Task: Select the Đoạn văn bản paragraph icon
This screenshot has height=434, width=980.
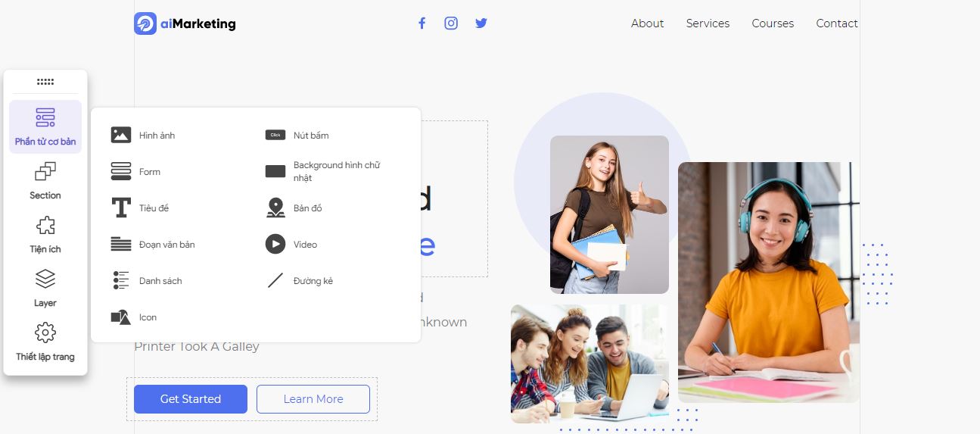Action: coord(121,245)
